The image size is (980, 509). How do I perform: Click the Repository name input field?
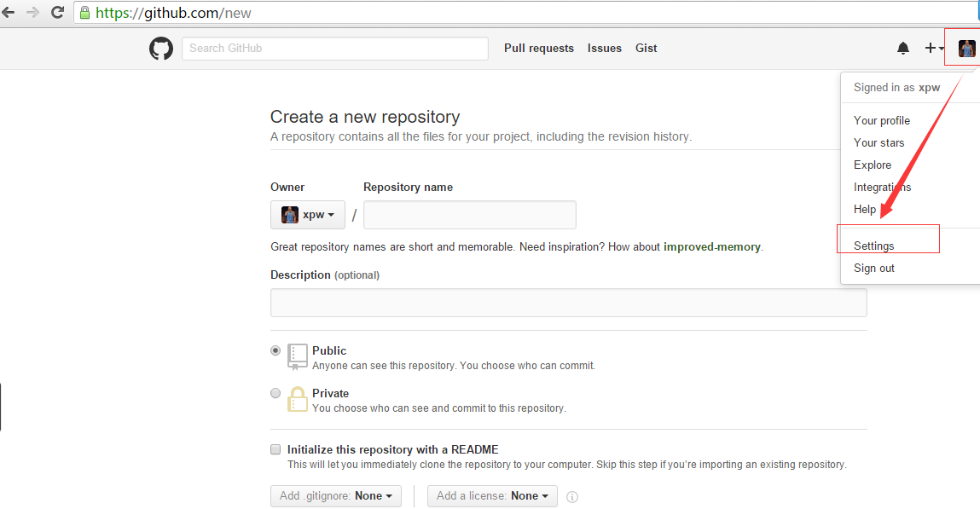click(x=469, y=215)
